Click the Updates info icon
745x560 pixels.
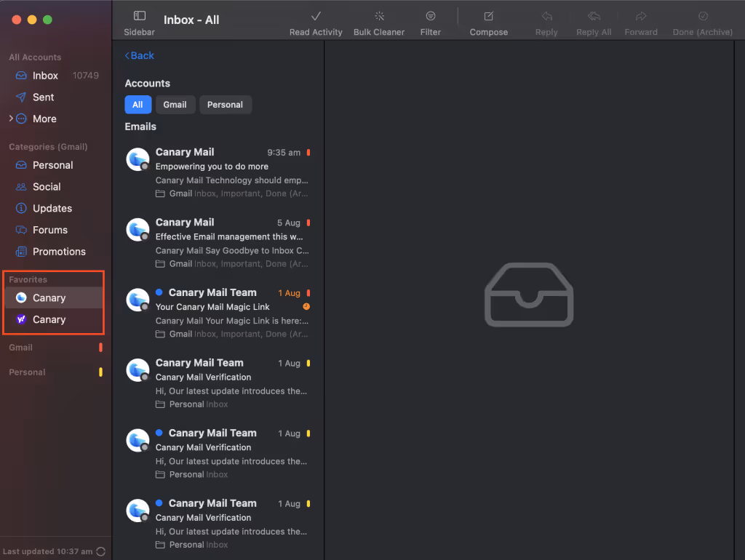[21, 208]
